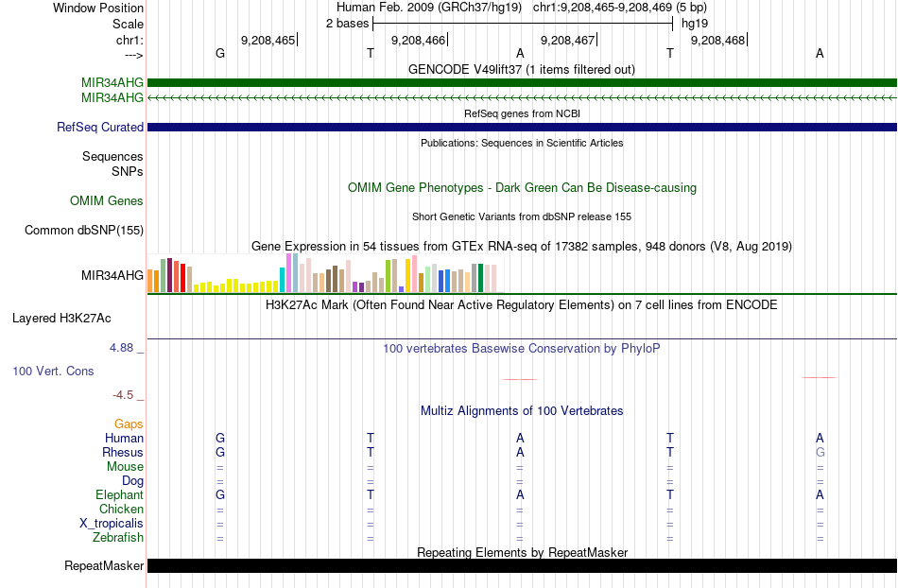This screenshot has width=898, height=588.
Task: Click the G base in the Elephant alignment row
Action: (x=220, y=494)
